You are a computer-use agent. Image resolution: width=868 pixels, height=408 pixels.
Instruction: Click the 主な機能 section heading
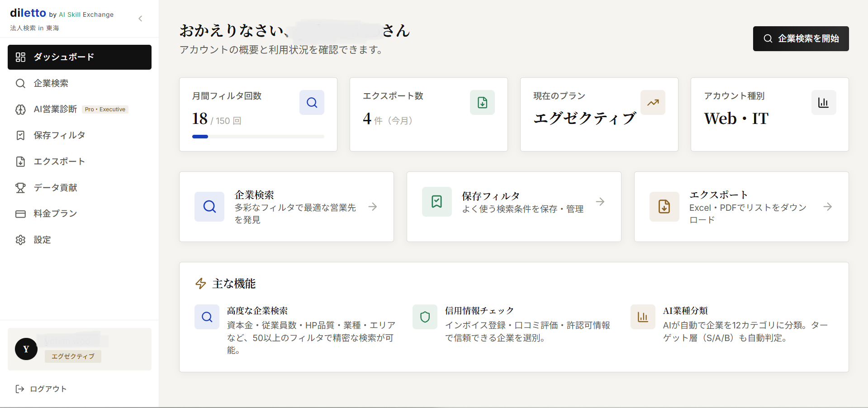point(234,284)
